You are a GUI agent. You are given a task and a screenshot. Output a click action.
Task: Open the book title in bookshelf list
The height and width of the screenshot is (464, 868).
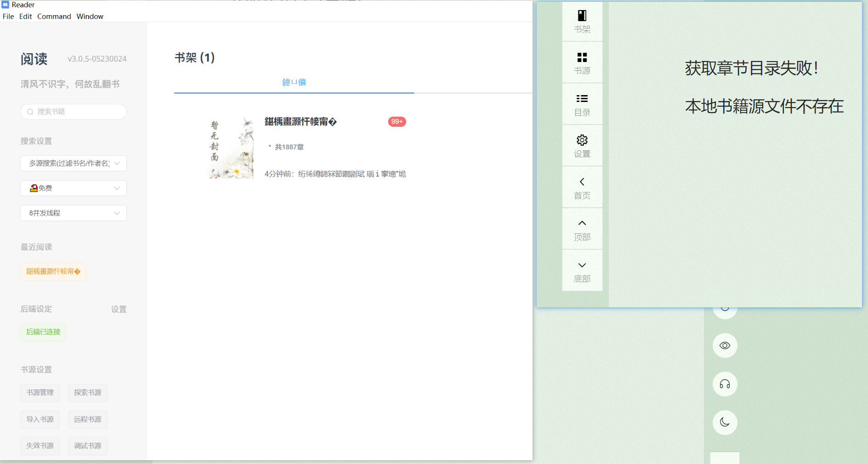coord(301,122)
